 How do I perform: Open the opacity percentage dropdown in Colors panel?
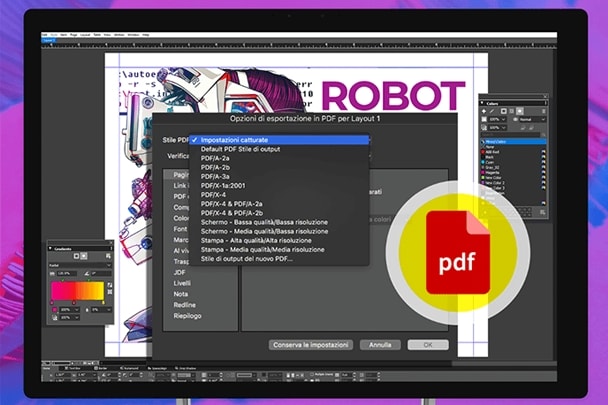point(497,127)
